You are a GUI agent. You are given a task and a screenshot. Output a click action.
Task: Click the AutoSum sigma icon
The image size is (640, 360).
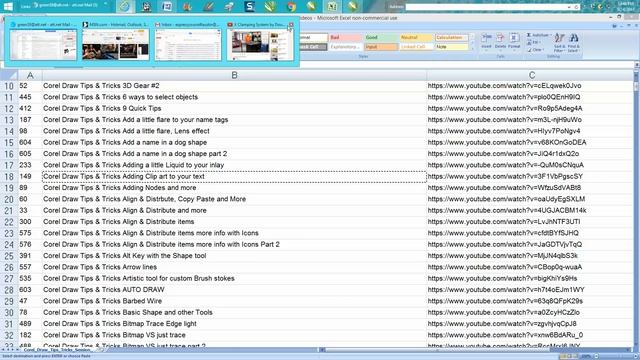[x=529, y=35]
